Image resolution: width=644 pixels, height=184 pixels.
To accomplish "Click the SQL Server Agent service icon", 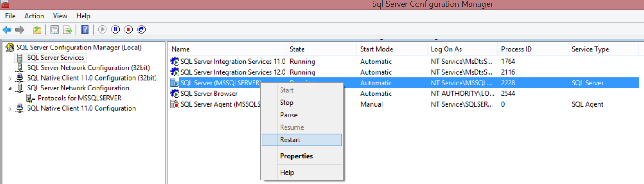I will pyautogui.click(x=175, y=104).
